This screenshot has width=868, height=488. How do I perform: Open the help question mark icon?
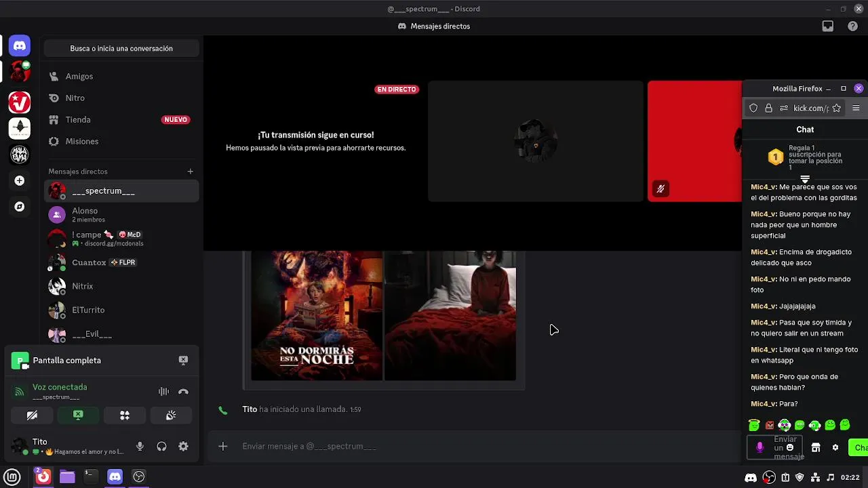853,26
